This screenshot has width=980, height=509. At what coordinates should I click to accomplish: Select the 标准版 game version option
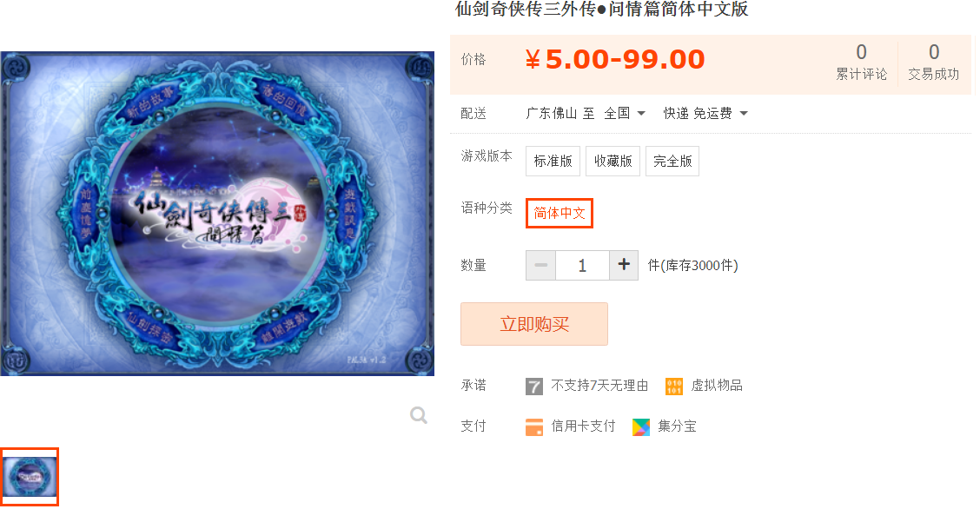553,162
